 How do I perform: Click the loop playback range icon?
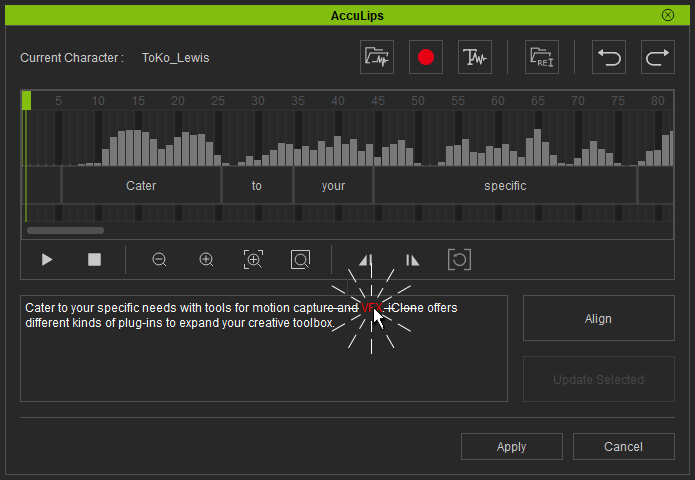coord(459,260)
